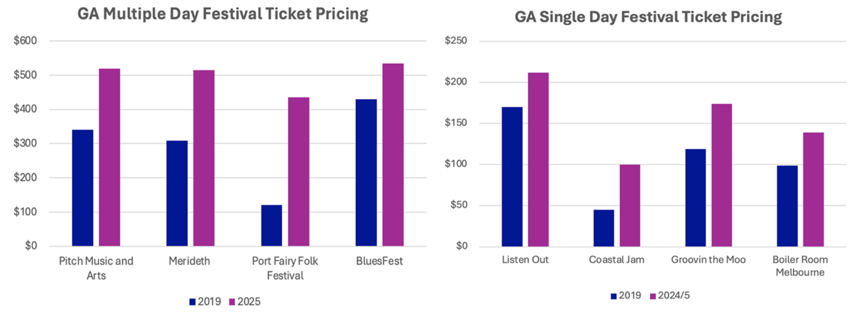This screenshot has height=316, width=868.
Task: Click the Boiler Room Melbourne 2019 bar
Action: tap(787, 206)
